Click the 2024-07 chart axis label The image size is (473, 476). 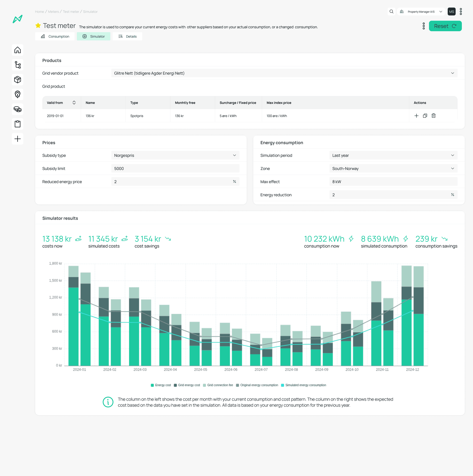coord(261,369)
